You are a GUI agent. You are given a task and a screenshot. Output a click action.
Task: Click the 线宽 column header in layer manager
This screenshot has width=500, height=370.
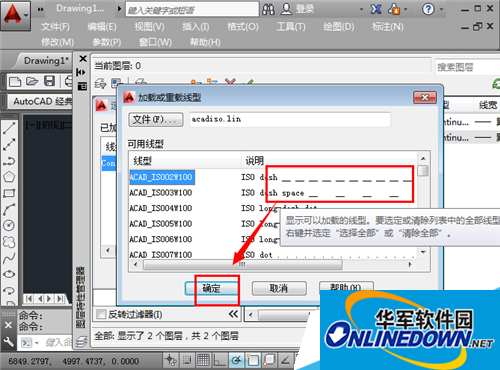click(488, 105)
